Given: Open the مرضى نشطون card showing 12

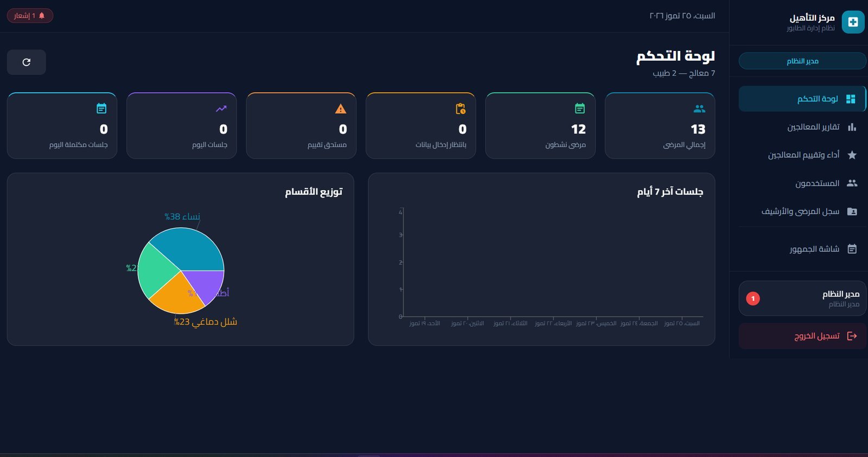Looking at the screenshot, I should [x=540, y=126].
